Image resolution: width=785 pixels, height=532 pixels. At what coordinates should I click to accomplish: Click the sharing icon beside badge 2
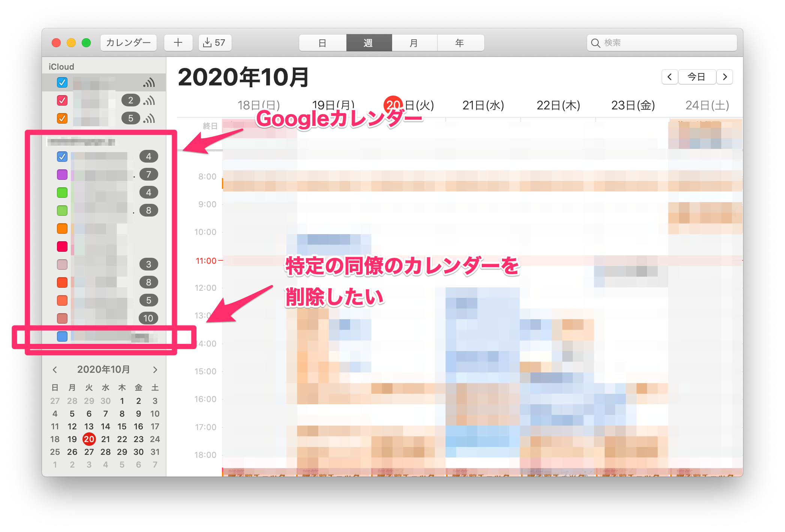point(149,101)
